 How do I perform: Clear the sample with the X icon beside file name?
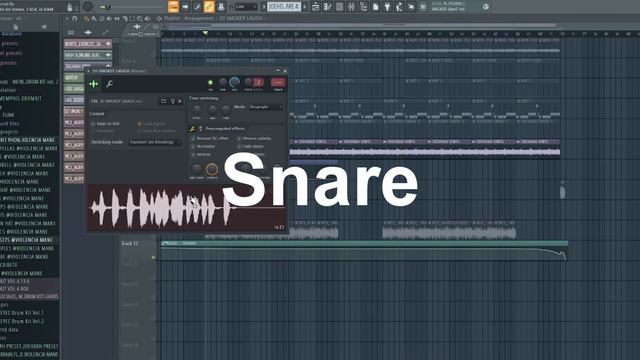point(180,101)
